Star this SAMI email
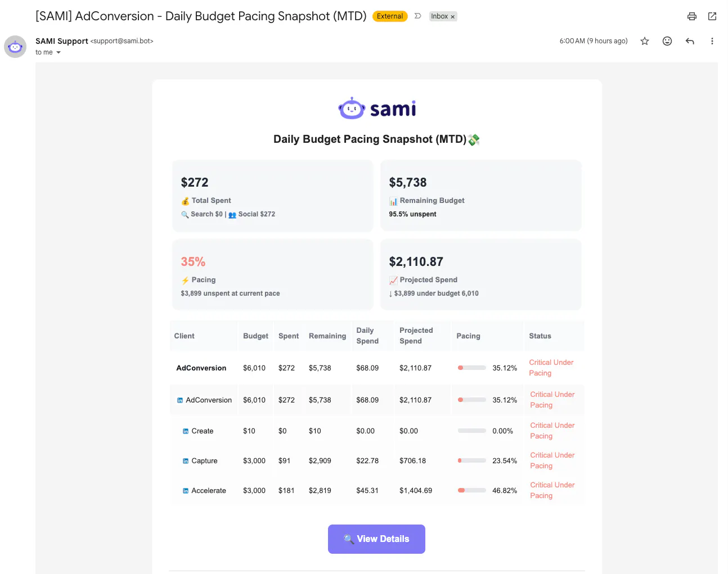This screenshot has height=574, width=728. [x=645, y=41]
